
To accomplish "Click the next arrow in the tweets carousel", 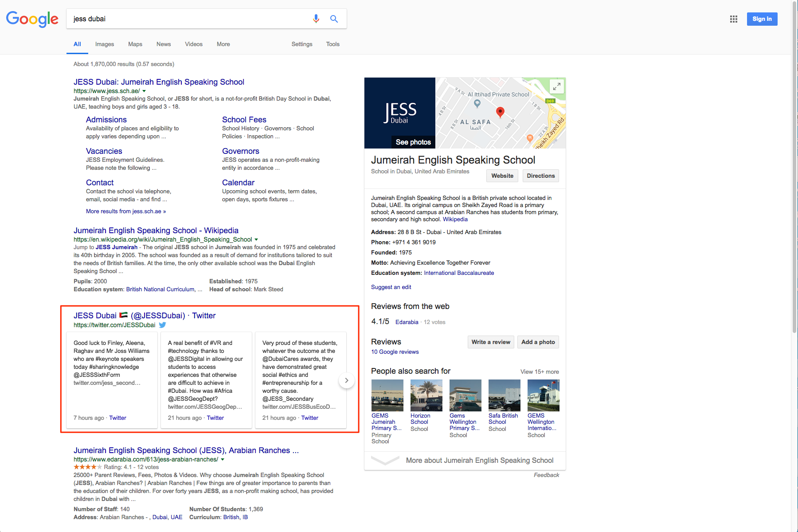I will point(347,380).
